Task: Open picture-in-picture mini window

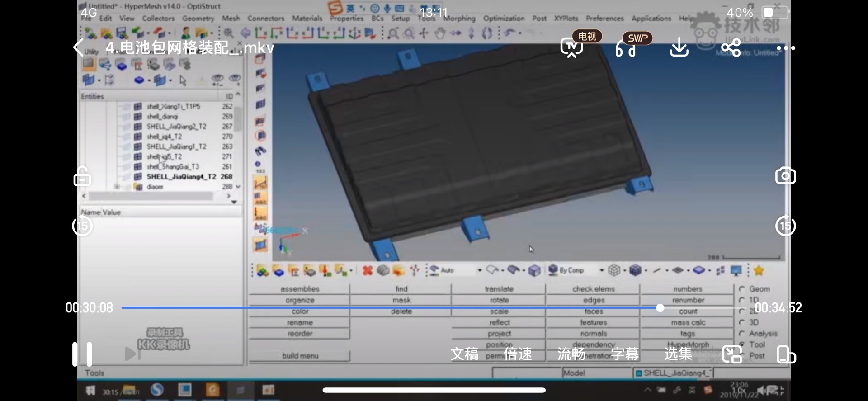Action: [x=732, y=354]
